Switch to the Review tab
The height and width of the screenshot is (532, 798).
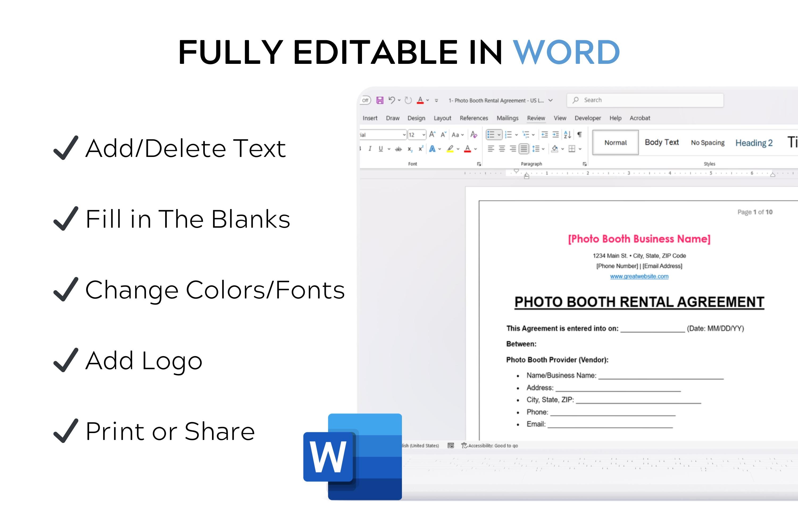click(536, 118)
